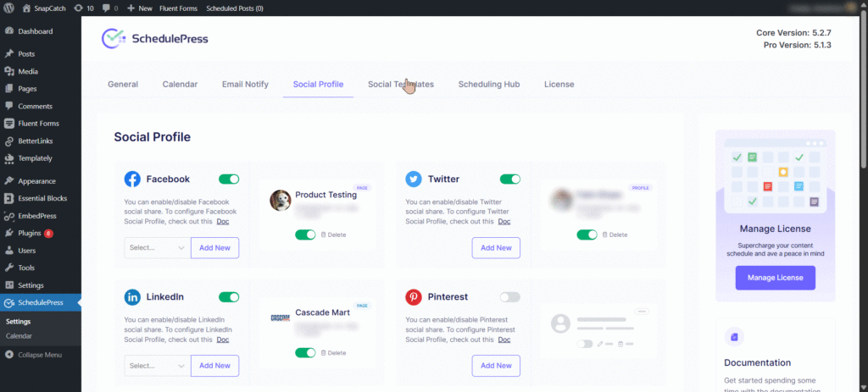Open BetterLinks sidebar icon
This screenshot has width=868, height=392.
point(8,141)
